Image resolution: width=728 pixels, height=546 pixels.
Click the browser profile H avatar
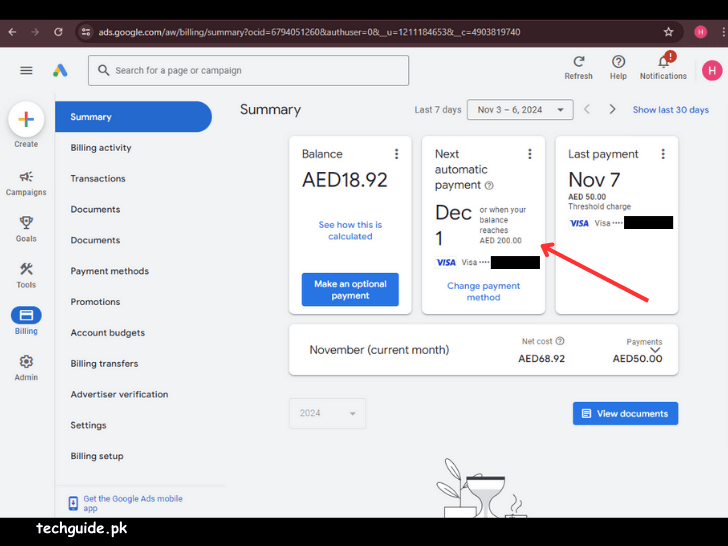[x=700, y=32]
